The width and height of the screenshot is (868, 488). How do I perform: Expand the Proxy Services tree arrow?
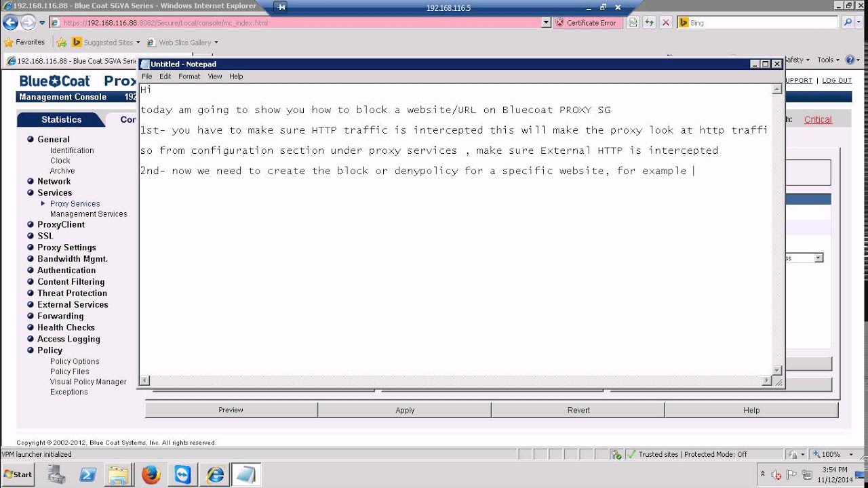click(43, 203)
